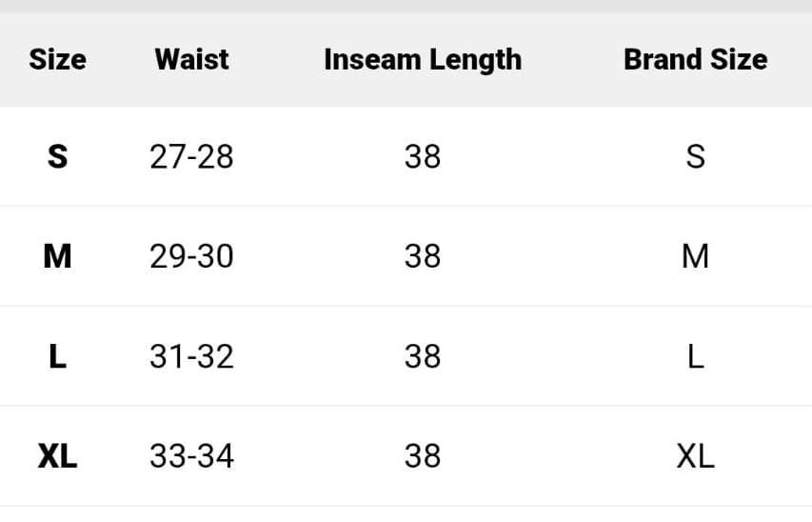Image resolution: width=812 pixels, height=522 pixels.
Task: Pick the bold XL size label
Action: click(57, 456)
